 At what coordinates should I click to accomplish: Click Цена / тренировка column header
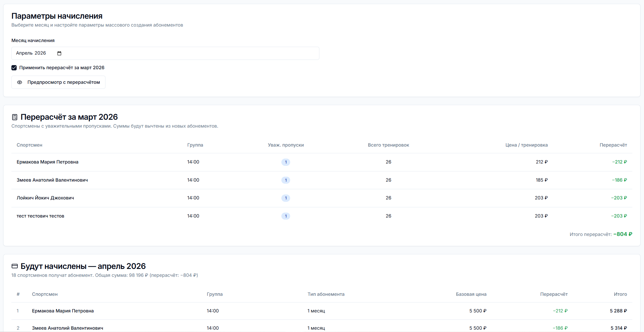[x=526, y=145]
